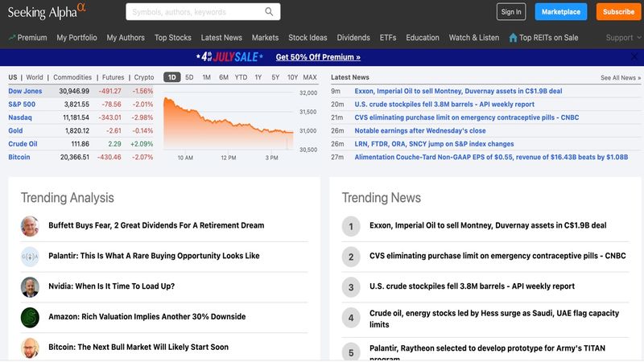Select the YTD chart range
Viewport: 644px width, 362px height.
241,77
